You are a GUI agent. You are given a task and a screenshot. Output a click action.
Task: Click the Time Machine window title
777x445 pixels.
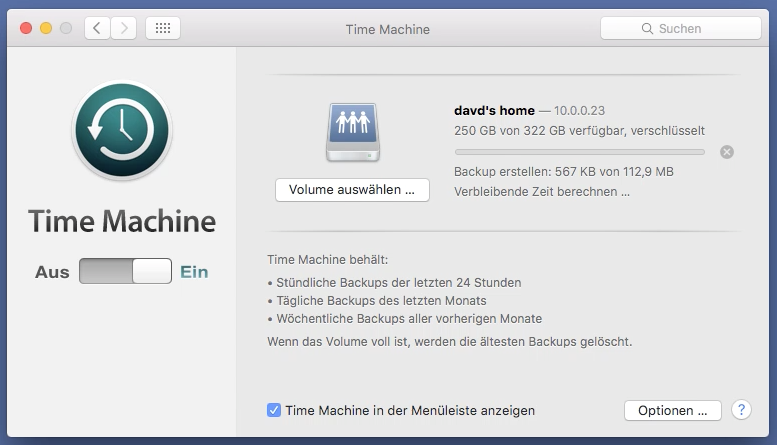388,30
